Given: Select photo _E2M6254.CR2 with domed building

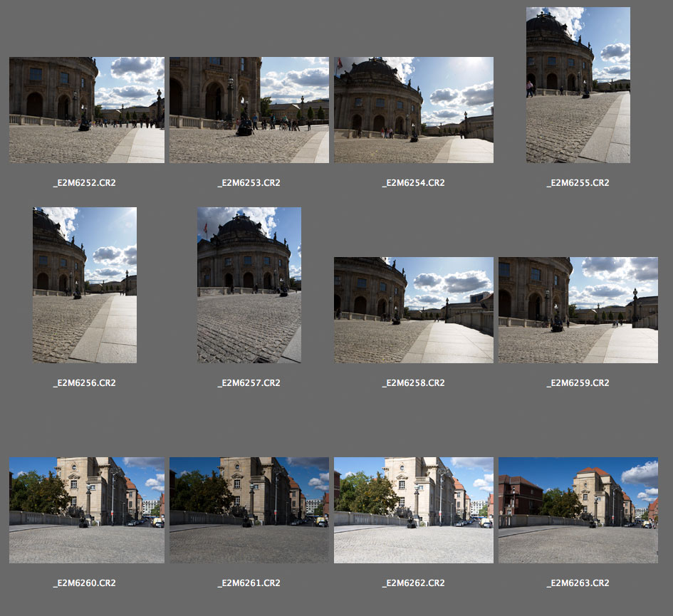Looking at the screenshot, I should (414, 110).
